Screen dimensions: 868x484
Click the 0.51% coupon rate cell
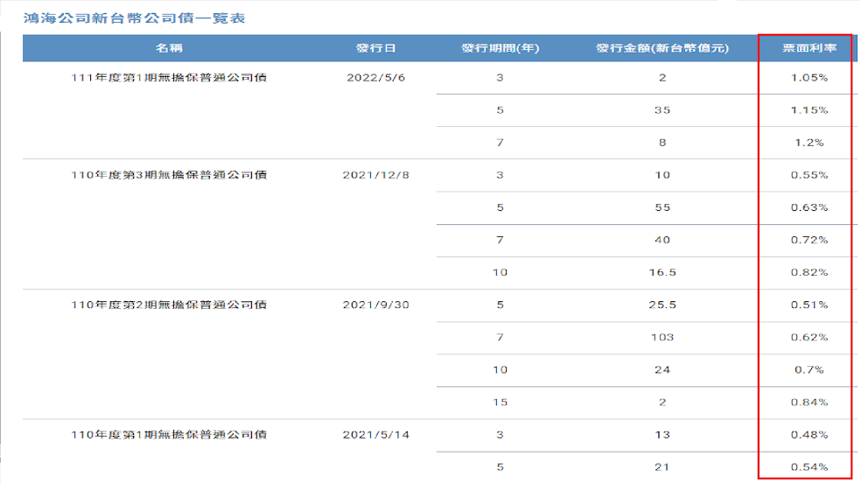coord(809,305)
